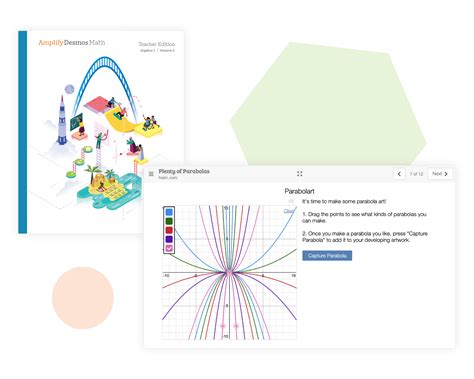
Task: Go to previous screen with left chevron
Action: pyautogui.click(x=399, y=174)
